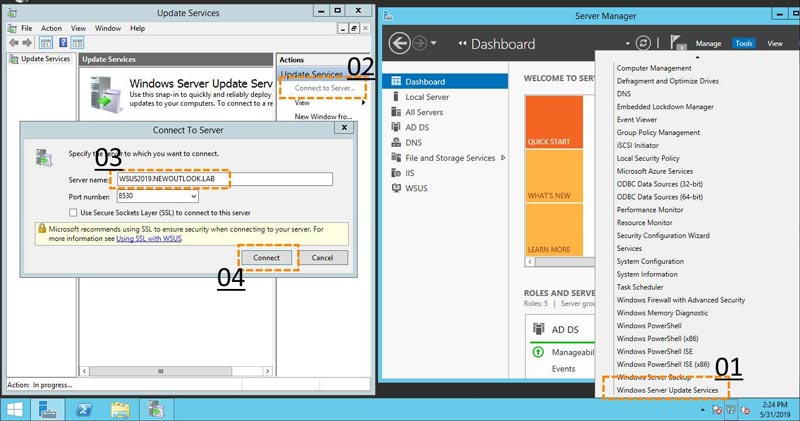Open the Window menu
800x421 pixels.
click(x=108, y=28)
